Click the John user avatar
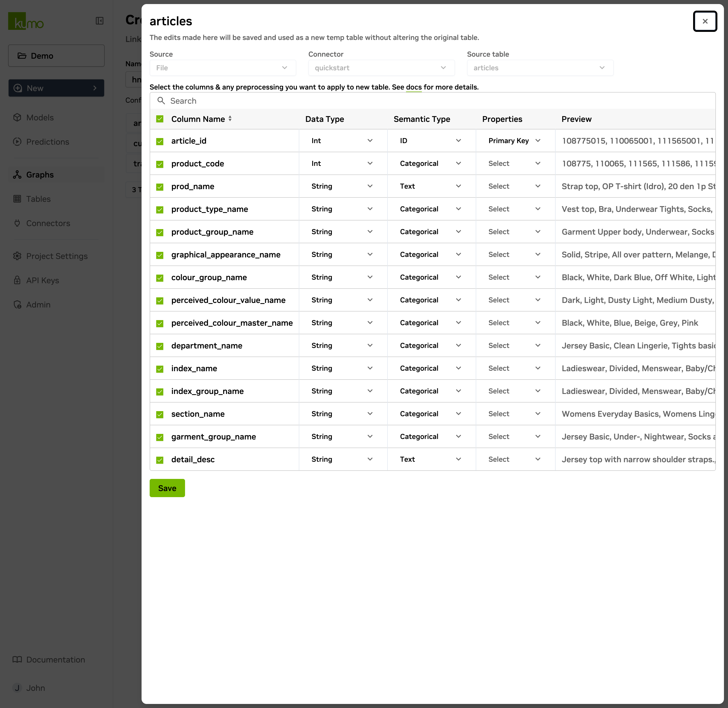Screen dimensions: 728x708 click(x=17, y=688)
